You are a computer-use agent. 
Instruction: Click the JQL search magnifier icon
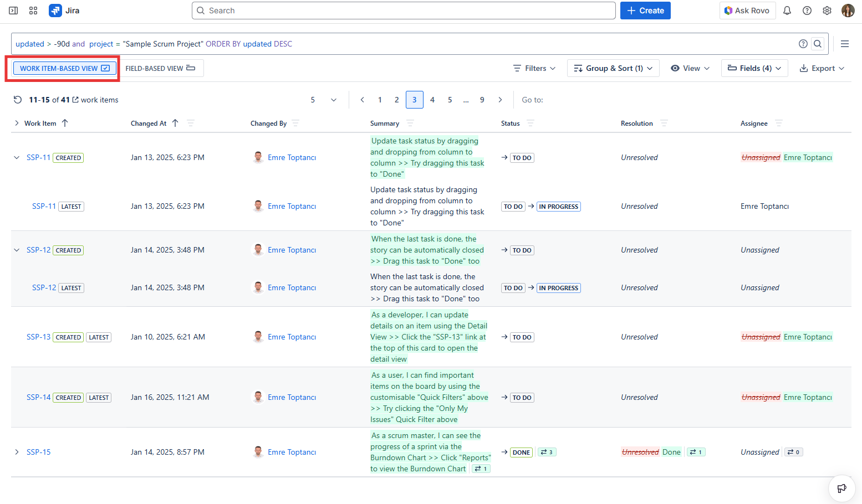[817, 44]
